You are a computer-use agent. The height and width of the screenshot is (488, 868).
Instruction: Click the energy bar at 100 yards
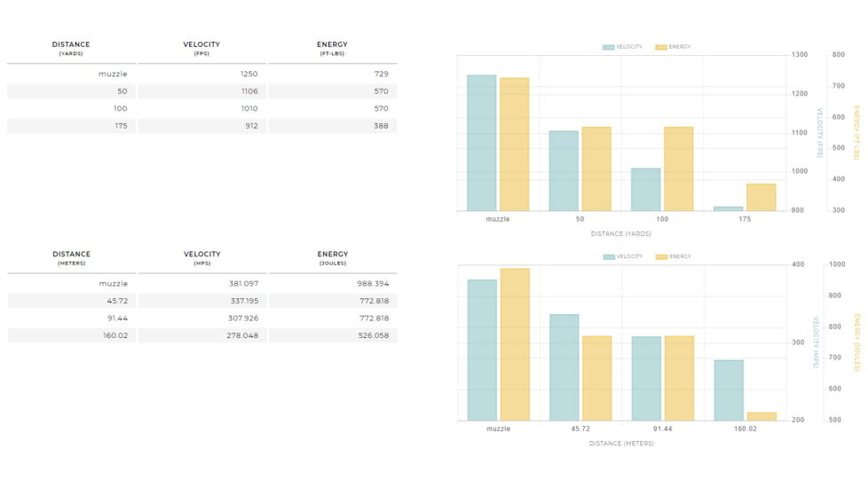coord(678,169)
